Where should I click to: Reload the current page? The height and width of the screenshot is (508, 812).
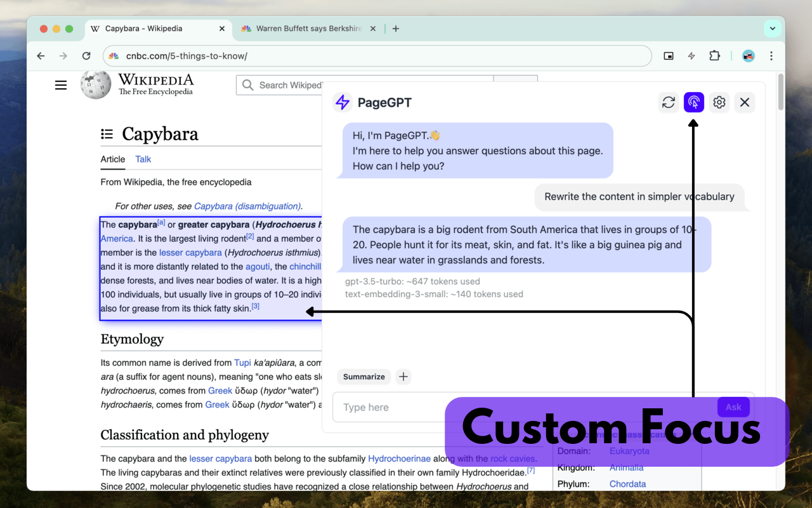click(86, 56)
